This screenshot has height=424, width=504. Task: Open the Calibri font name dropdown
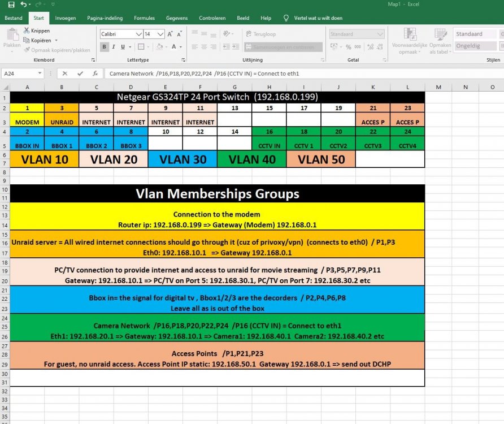[x=138, y=34]
